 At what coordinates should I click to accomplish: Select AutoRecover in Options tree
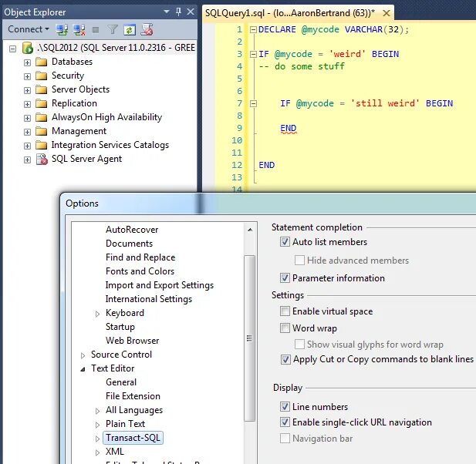pos(132,230)
